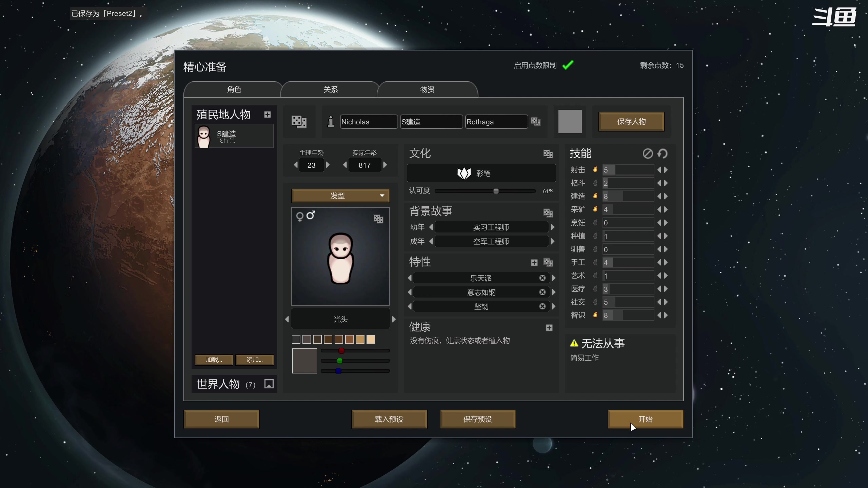Randomize the appearance with the portrait dice icon
This screenshot has height=488, width=868.
378,219
